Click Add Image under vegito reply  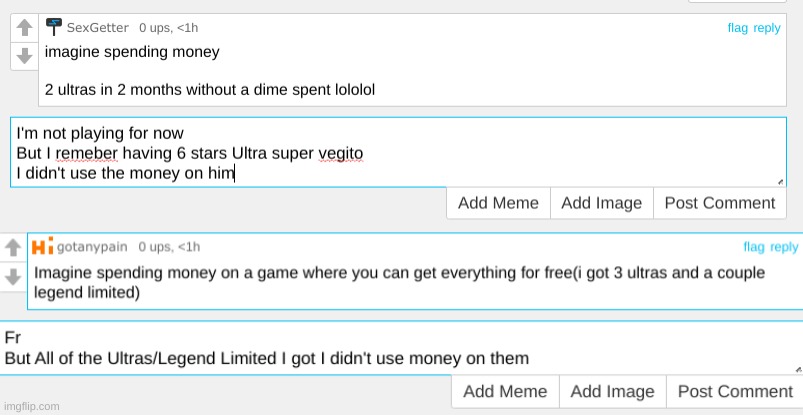pyautogui.click(x=601, y=203)
